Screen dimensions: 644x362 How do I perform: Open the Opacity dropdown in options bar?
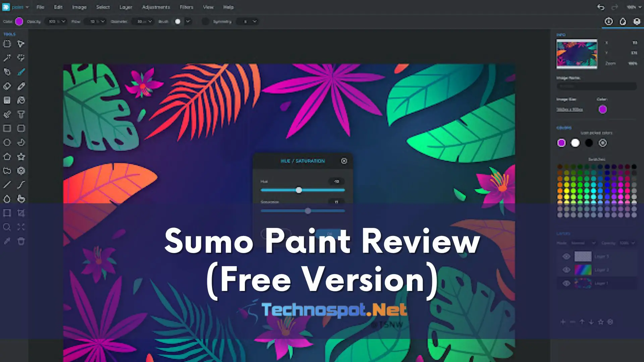[55, 21]
